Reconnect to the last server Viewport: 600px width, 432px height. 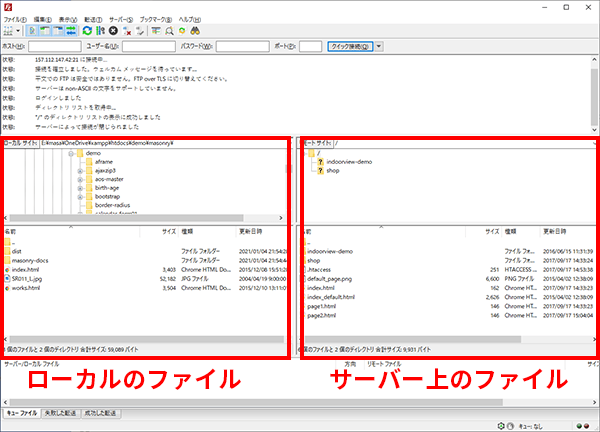(x=140, y=31)
